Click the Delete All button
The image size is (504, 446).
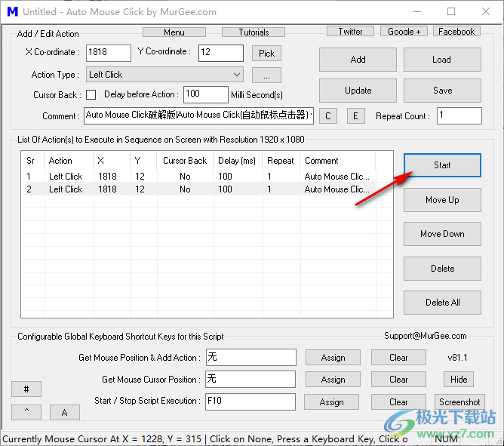point(442,303)
